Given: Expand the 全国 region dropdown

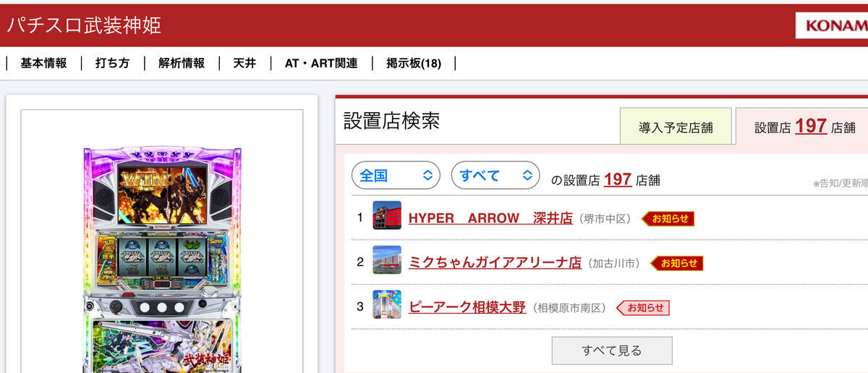Looking at the screenshot, I should tap(396, 175).
